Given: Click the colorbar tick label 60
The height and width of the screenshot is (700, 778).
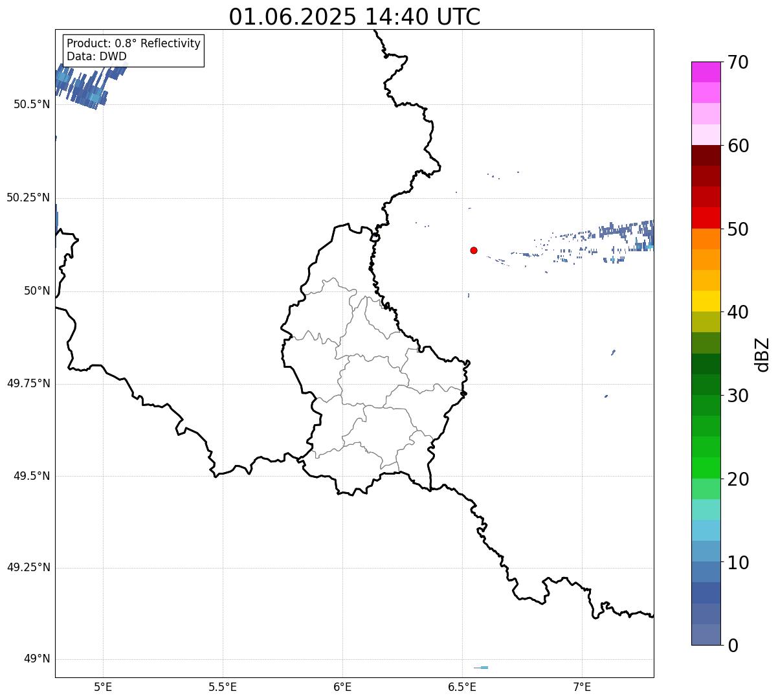Looking at the screenshot, I should [739, 146].
